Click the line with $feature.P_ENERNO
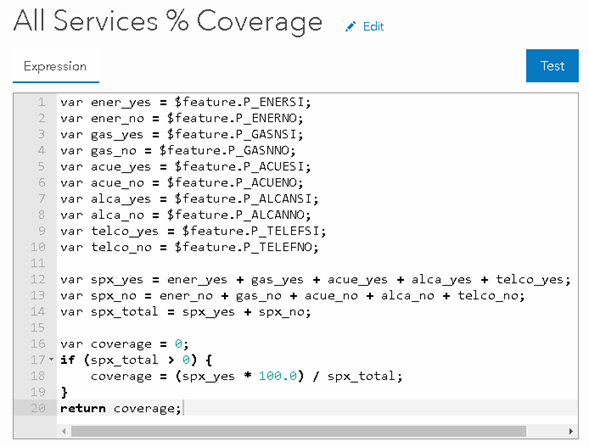Viewport: 589px width, 447px height. click(182, 118)
